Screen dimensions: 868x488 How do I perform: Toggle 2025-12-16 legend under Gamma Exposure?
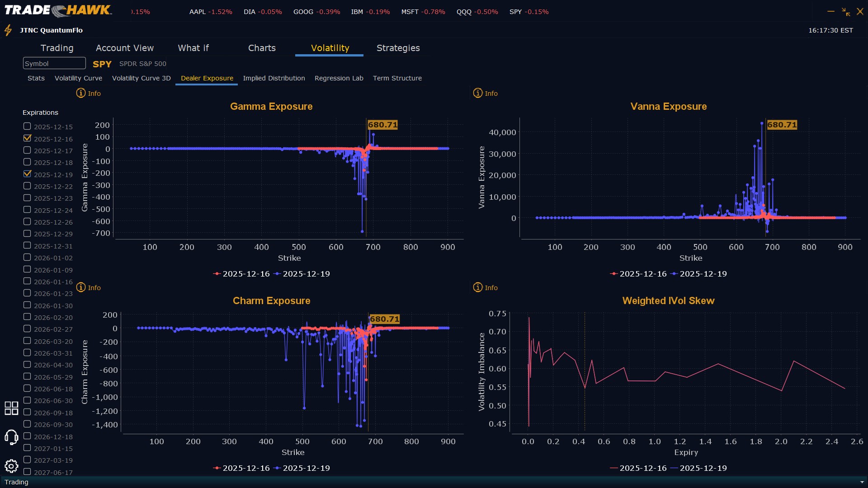click(x=241, y=274)
